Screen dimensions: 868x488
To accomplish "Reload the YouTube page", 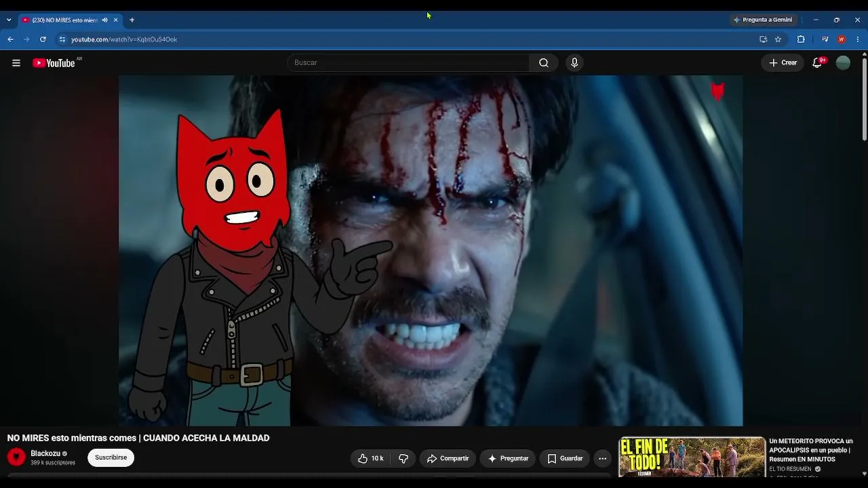I will [43, 39].
